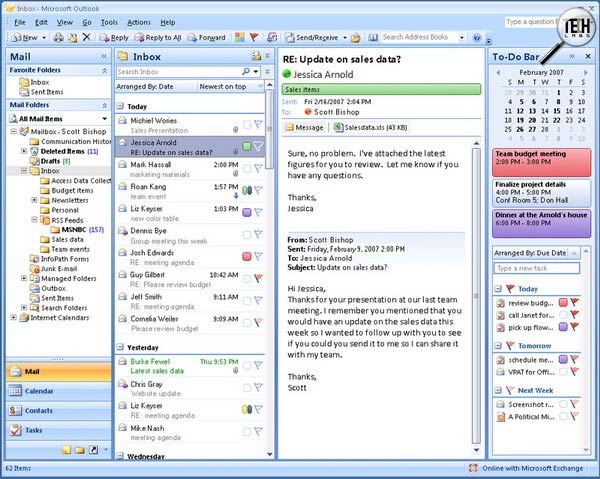Image resolution: width=600 pixels, height=479 pixels.
Task: Collapse the Today message group
Action: point(120,106)
